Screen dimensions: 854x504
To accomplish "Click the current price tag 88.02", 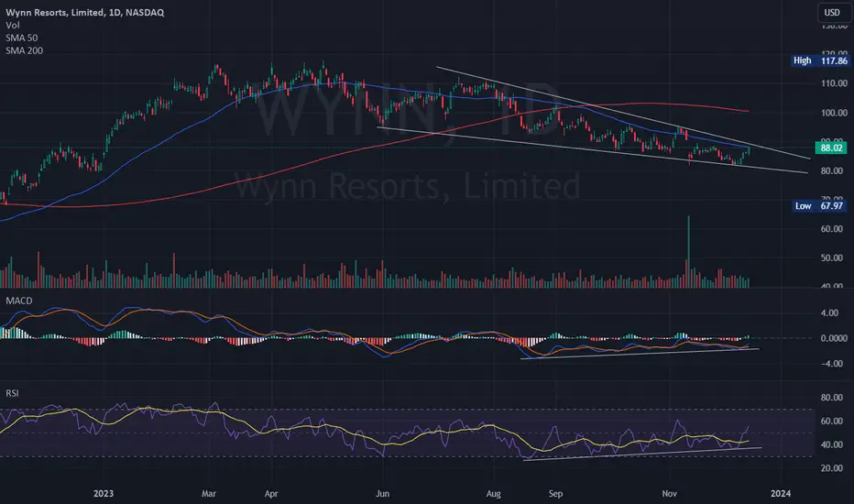I will [831, 148].
